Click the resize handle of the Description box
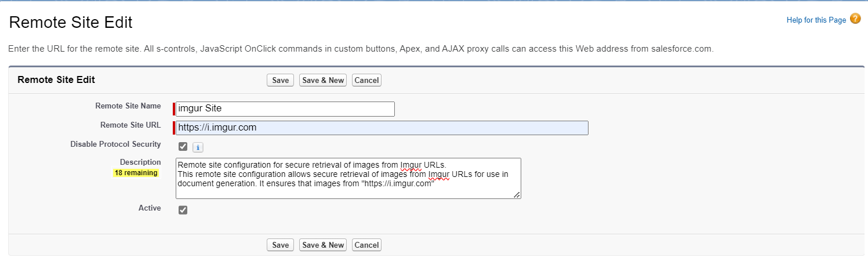 [x=517, y=195]
